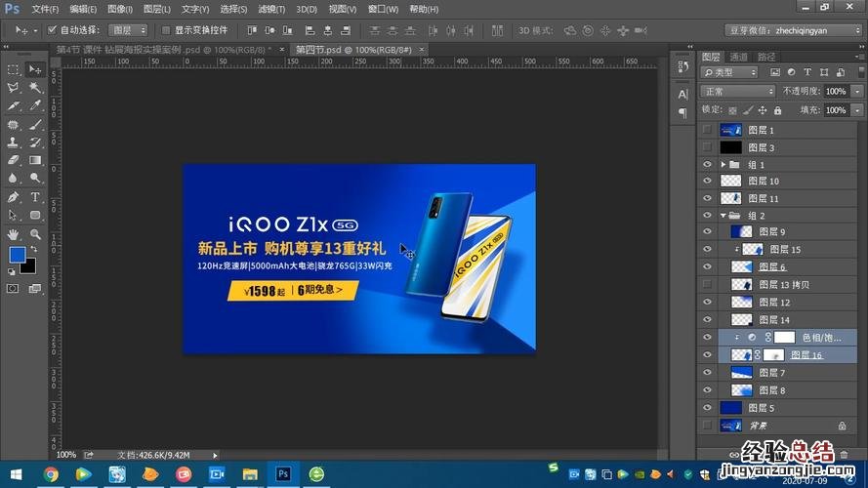Activate the Hand tool
Image resolution: width=868 pixels, height=488 pixels.
(x=14, y=234)
